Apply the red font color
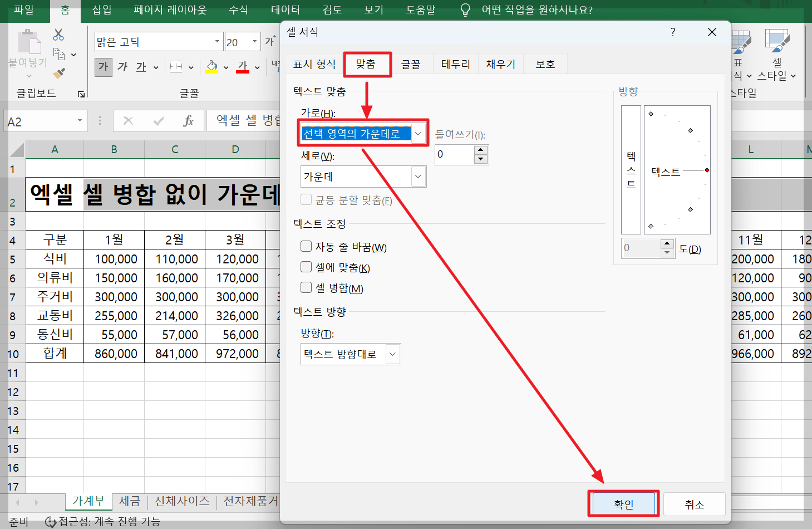Screen dimensions: 812x529 [x=242, y=67]
